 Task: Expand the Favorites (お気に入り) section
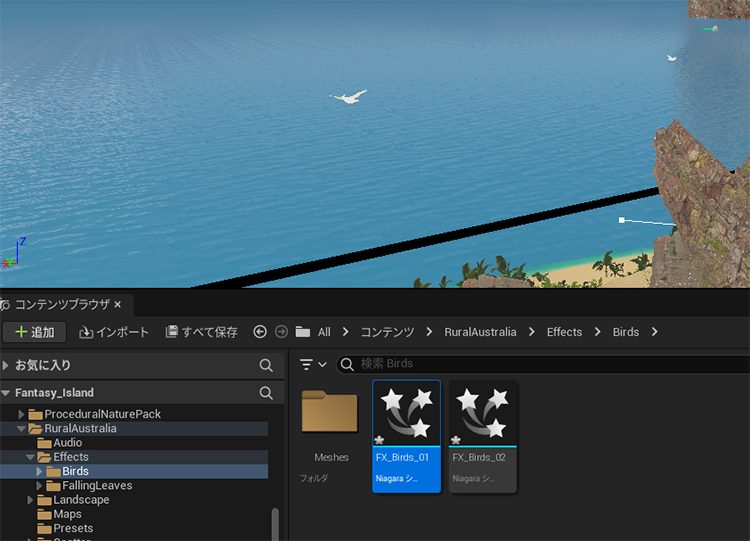point(7,365)
